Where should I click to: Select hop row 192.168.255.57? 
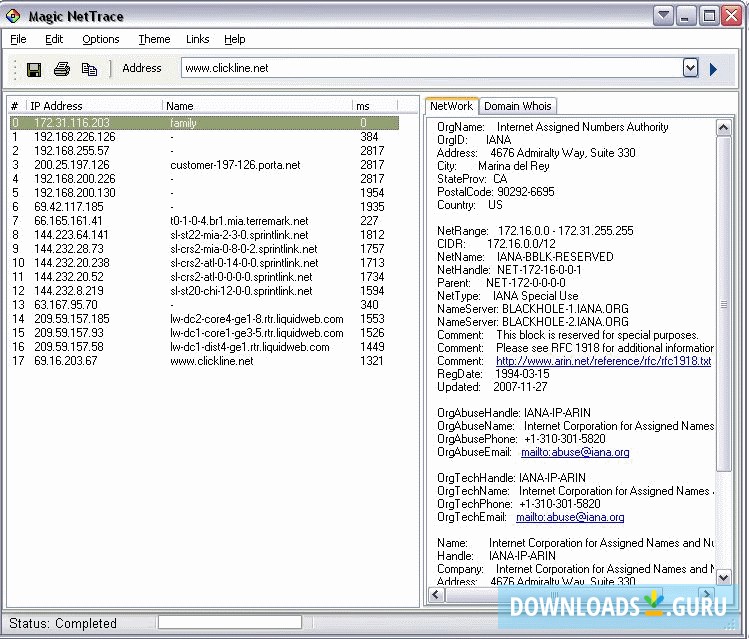(204, 151)
